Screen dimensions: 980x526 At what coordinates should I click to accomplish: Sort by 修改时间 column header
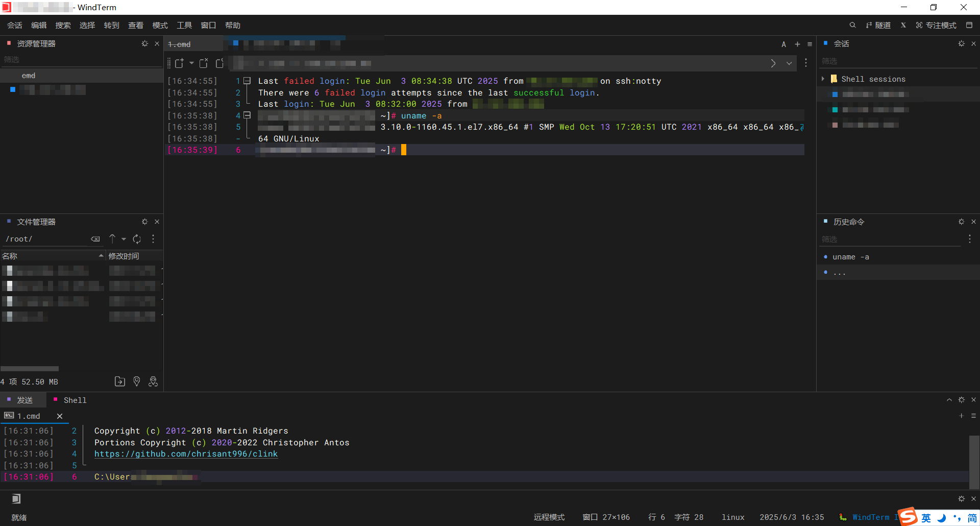[135, 256]
